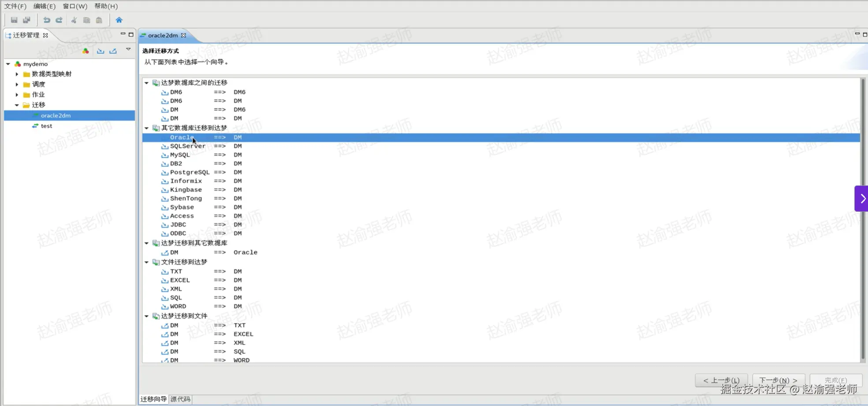The image size is (868, 406).
Task: Collapse the 达梦迁移到文件 group
Action: (x=147, y=316)
